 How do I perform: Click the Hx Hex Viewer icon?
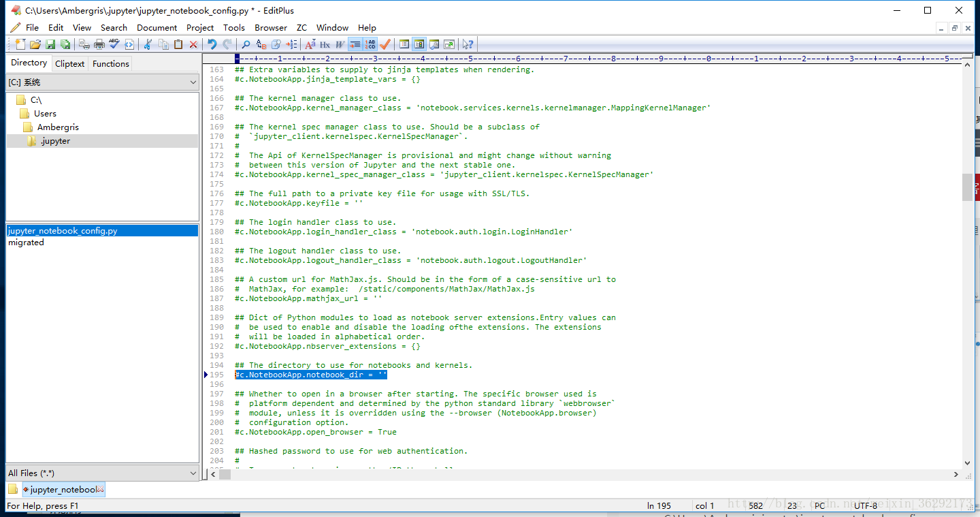[325, 44]
